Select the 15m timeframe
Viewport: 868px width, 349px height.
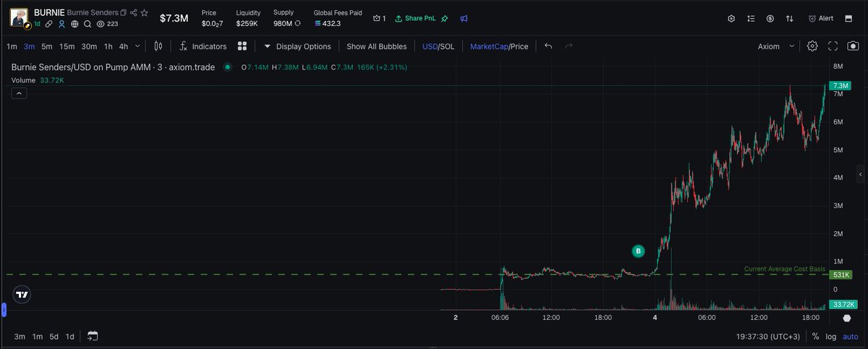click(x=67, y=46)
